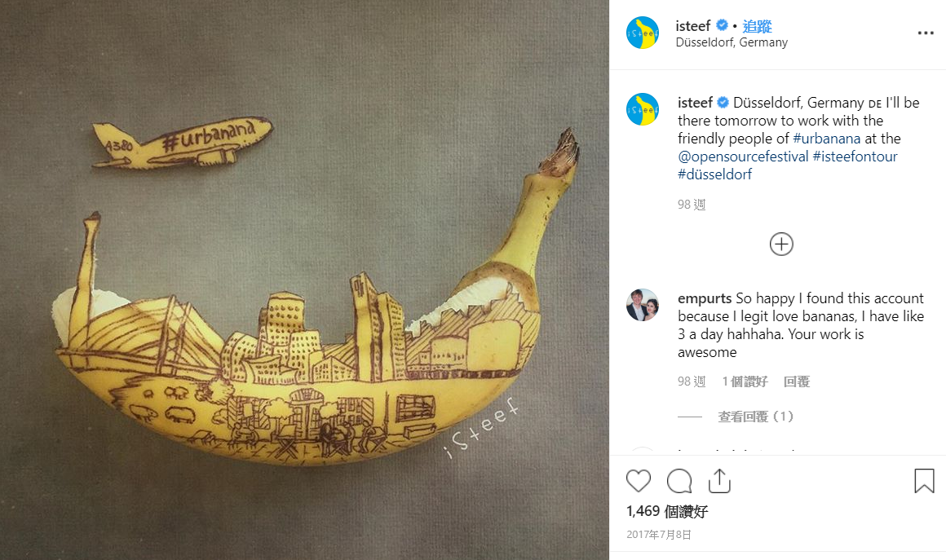Follow isteef using the 追蹤 button
Image resolution: width=946 pixels, height=560 pixels.
pyautogui.click(x=757, y=27)
